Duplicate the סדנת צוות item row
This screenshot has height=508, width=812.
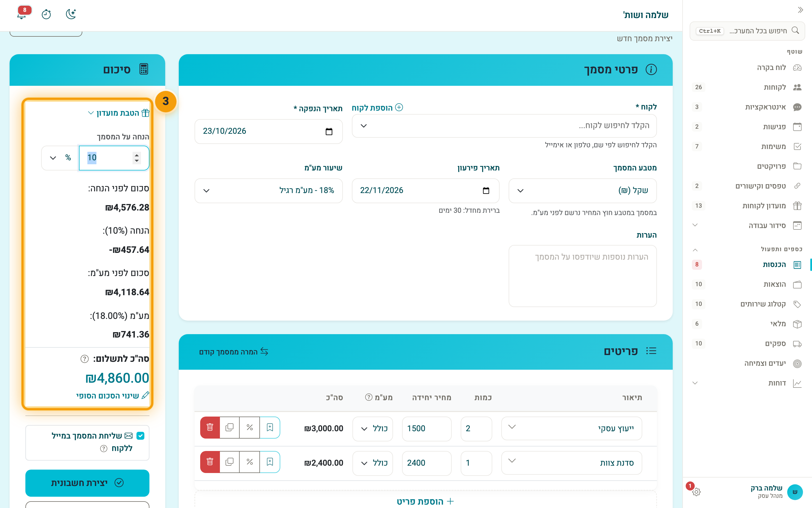(x=230, y=462)
